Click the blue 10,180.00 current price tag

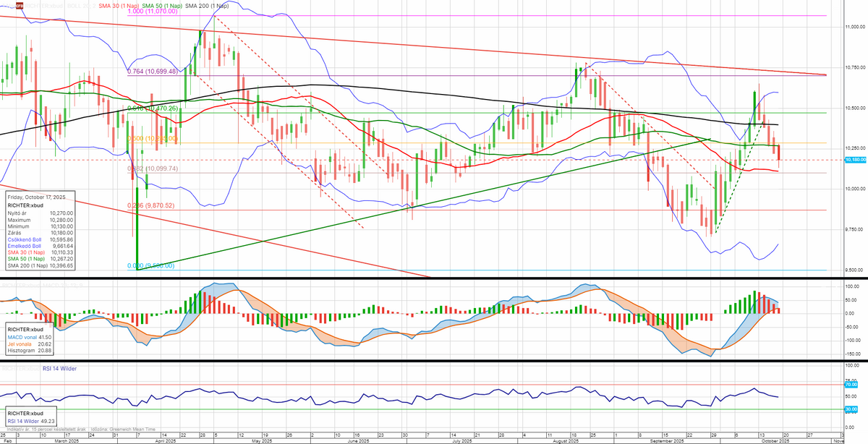854,160
